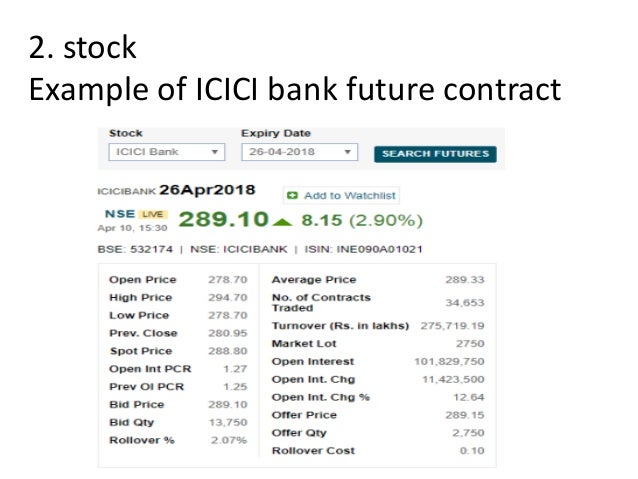Screen dimensions: 638x479
Task: Click the green plus Add to Watchlist icon
Action: click(x=291, y=196)
